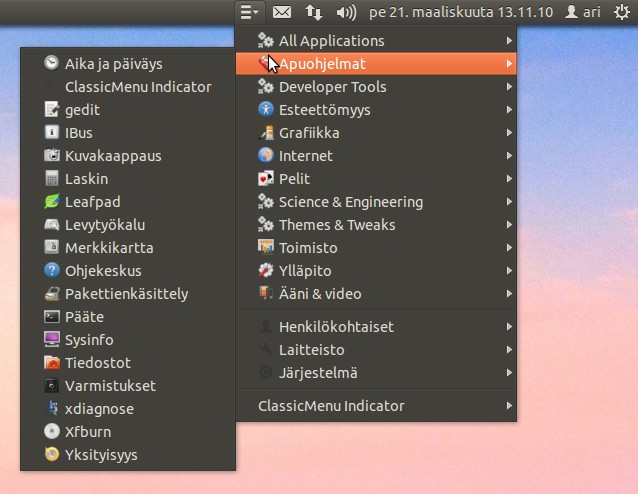Select Themes & Tweaks menu label
The width and height of the screenshot is (638, 494).
tap(337, 225)
